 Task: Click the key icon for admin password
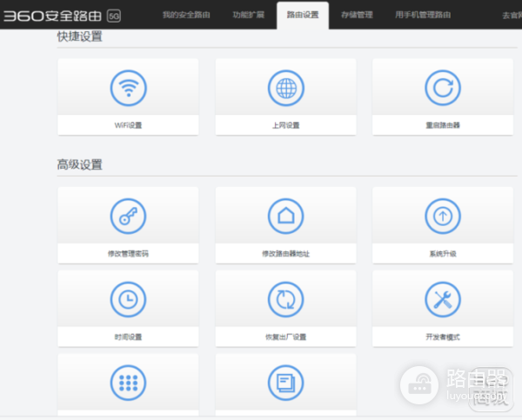128,217
